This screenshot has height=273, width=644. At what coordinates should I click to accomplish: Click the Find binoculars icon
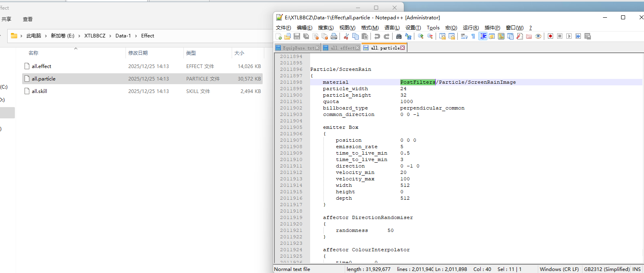click(399, 36)
